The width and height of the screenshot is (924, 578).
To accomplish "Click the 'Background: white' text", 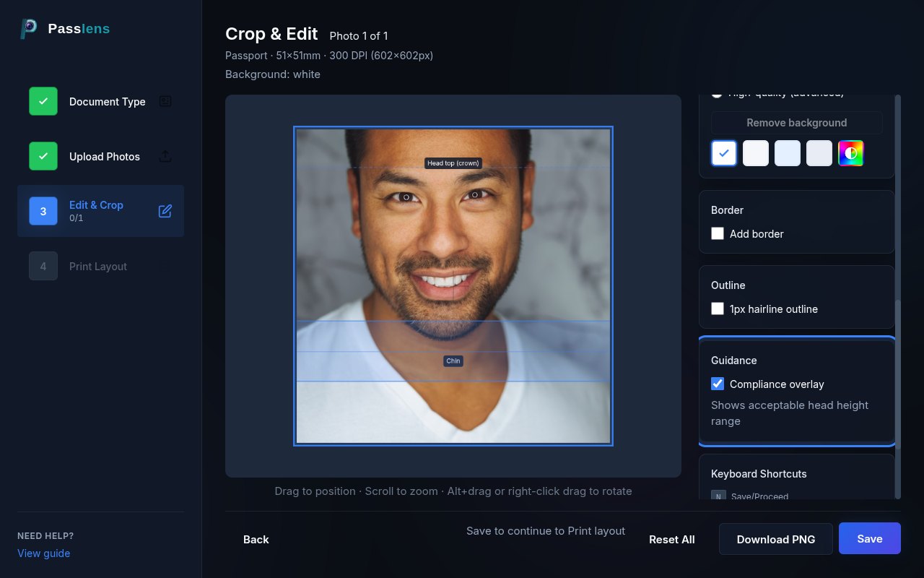I will 273,74.
